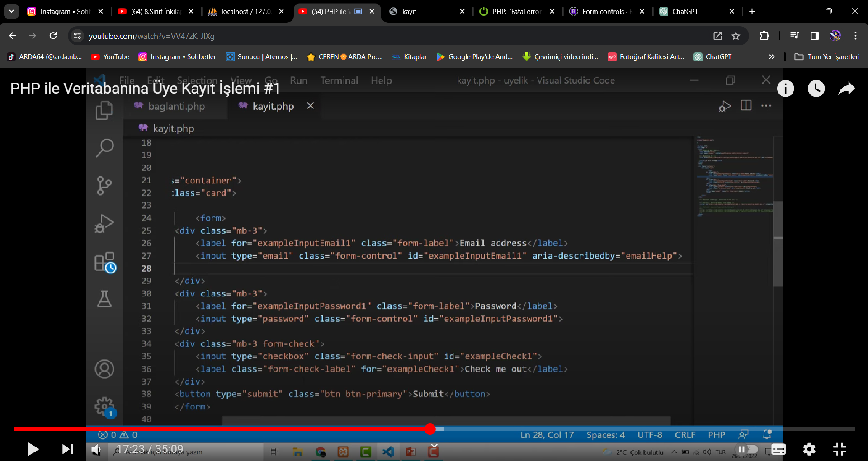
Task: Open Chrome extensions puzzle icon
Action: click(x=764, y=36)
